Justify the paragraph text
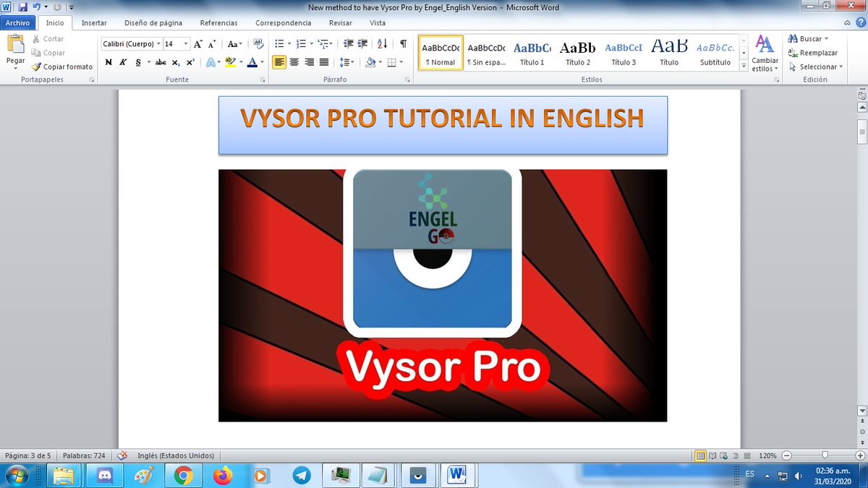This screenshot has height=488, width=868. (x=323, y=62)
